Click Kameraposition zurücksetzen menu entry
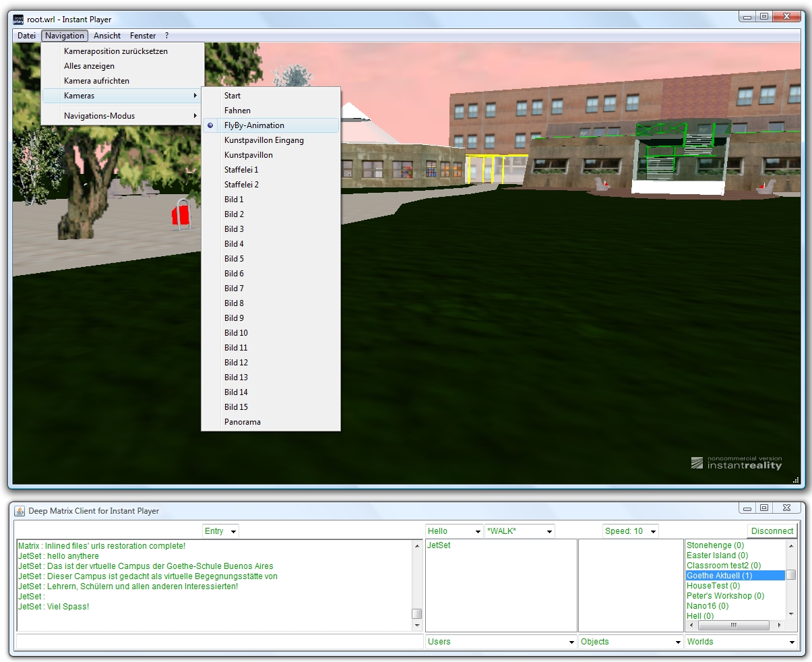The height and width of the screenshot is (662, 812). tap(116, 51)
